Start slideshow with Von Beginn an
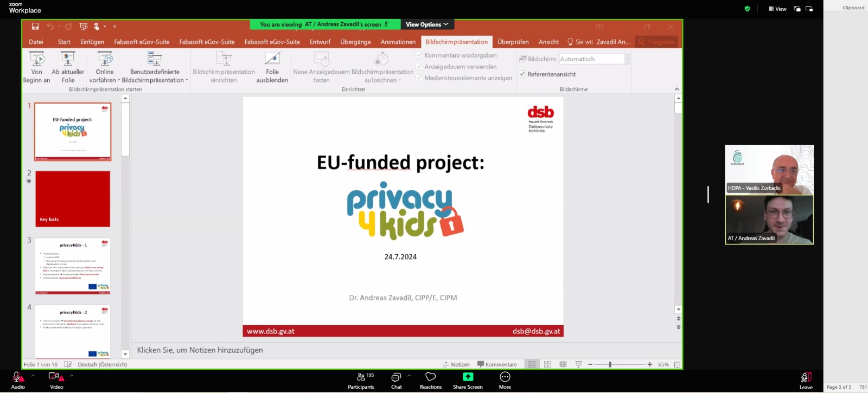 click(x=37, y=68)
